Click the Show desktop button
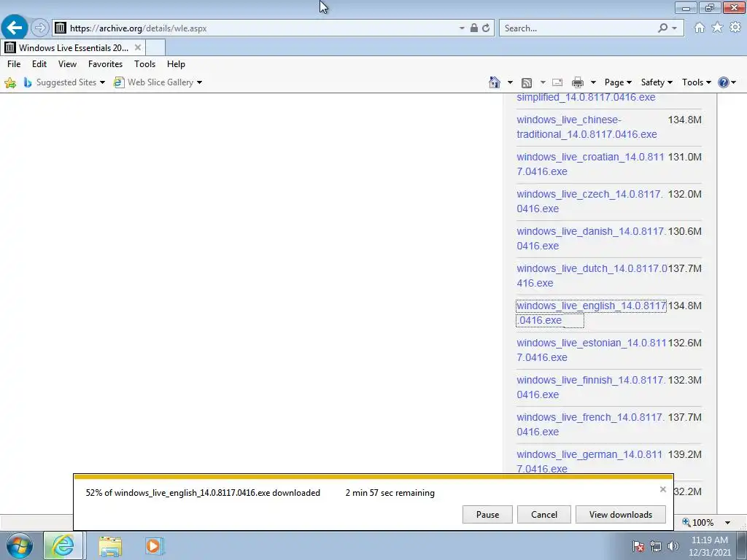This screenshot has width=747, height=560. (x=742, y=545)
